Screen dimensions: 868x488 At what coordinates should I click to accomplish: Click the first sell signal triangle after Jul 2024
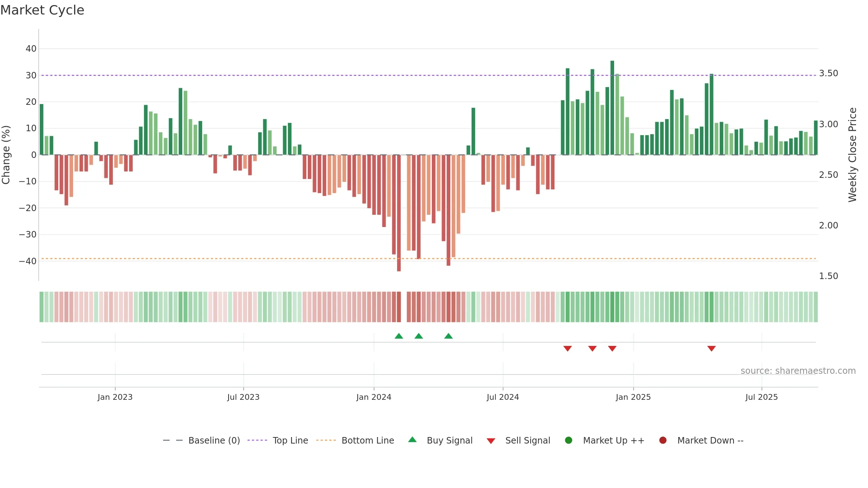567,348
